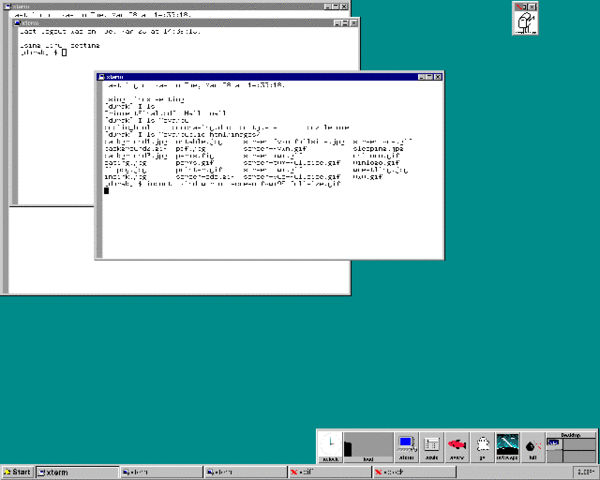The height and width of the screenshot is (480, 600).
Task: Switch to the third xterm taskbar button
Action: 245,472
